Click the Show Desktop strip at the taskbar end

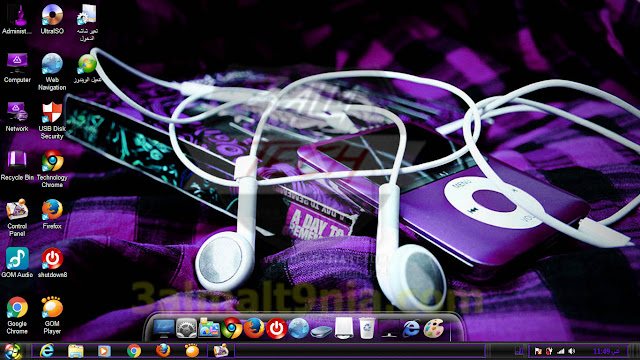[x=634, y=351]
